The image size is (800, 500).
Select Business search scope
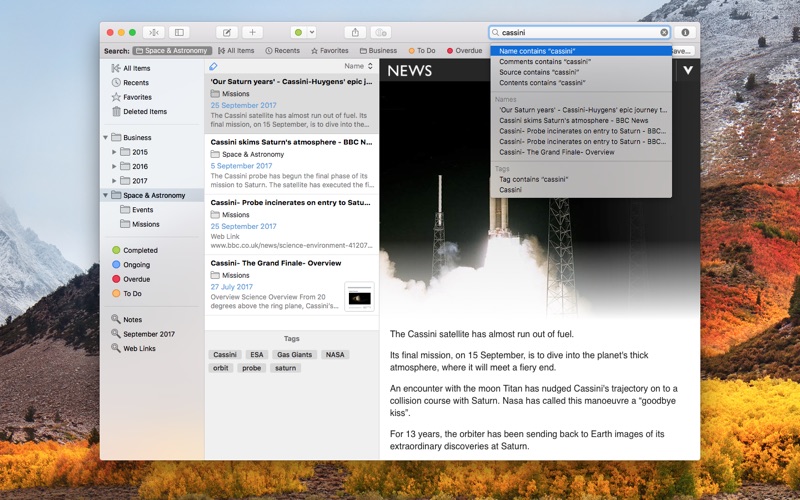click(378, 51)
